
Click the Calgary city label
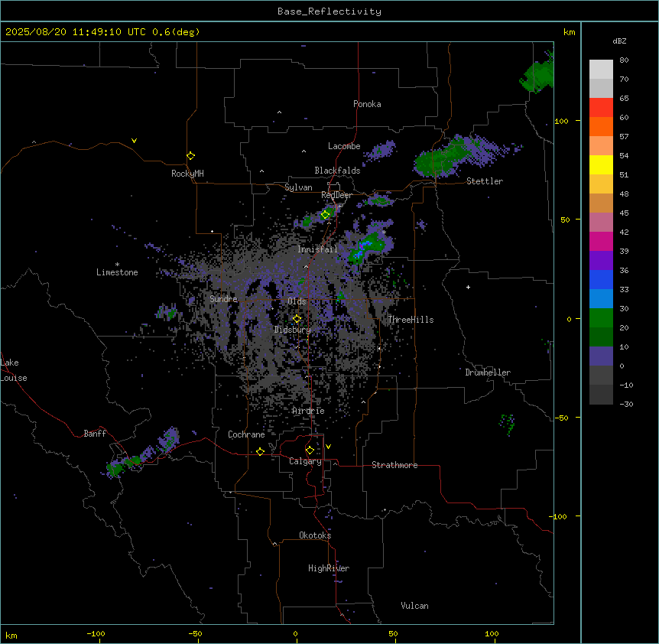click(305, 461)
